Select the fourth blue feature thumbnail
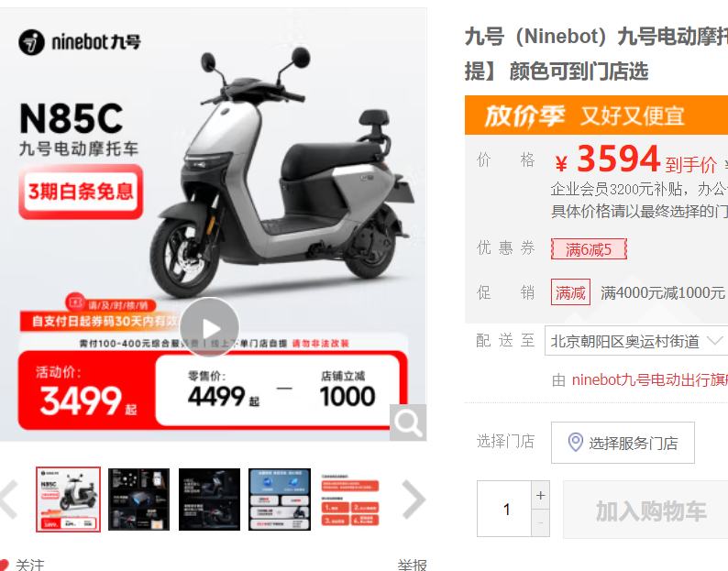The width and height of the screenshot is (728, 571). click(x=280, y=500)
